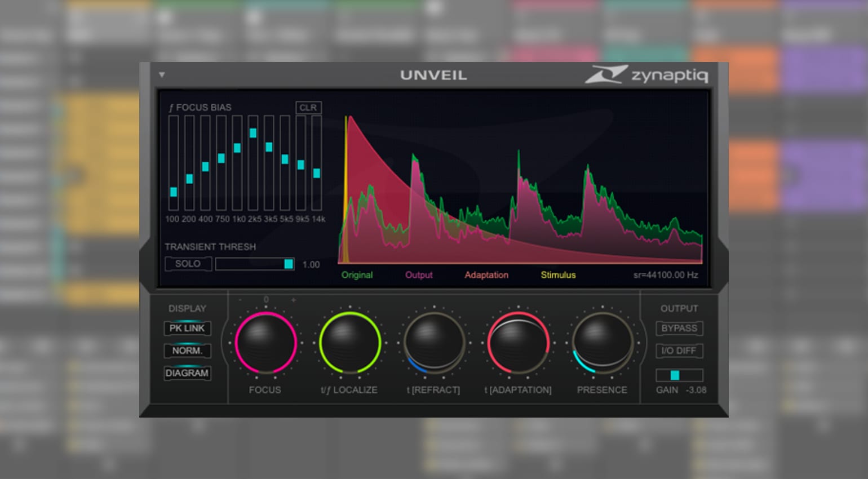Adjust the 100 Hz focus bias slider
This screenshot has width=868, height=479.
[174, 163]
